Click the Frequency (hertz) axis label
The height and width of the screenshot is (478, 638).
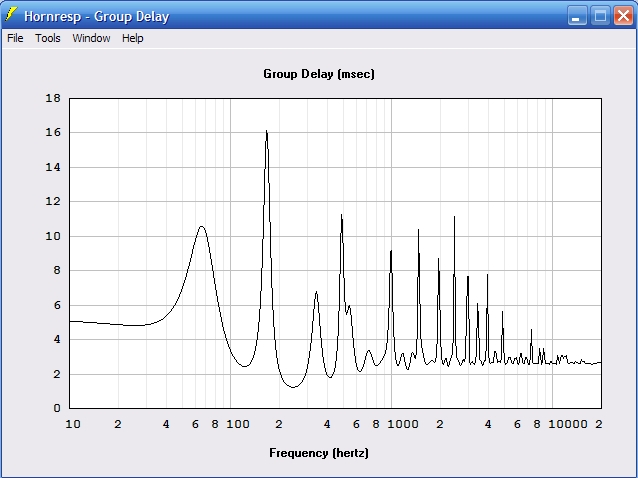[319, 453]
